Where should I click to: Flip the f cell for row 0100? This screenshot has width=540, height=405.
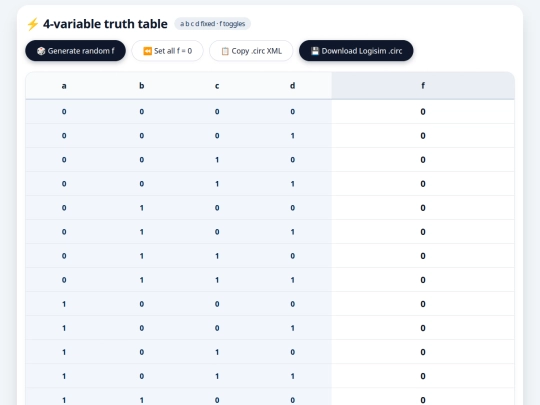(423, 208)
